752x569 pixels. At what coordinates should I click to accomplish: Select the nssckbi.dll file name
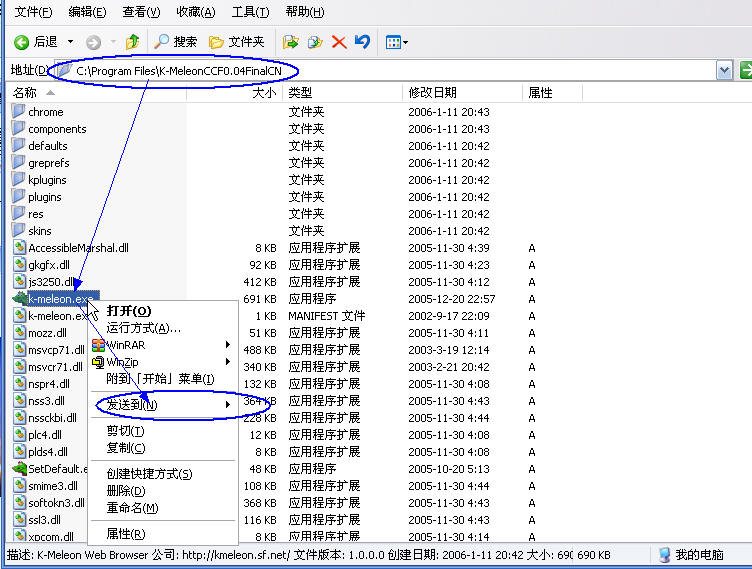52,418
